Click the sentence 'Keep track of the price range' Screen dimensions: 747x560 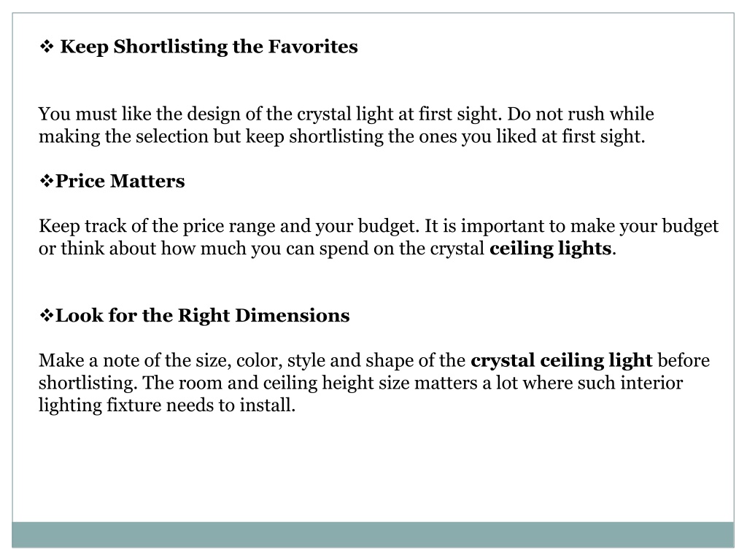(x=229, y=226)
